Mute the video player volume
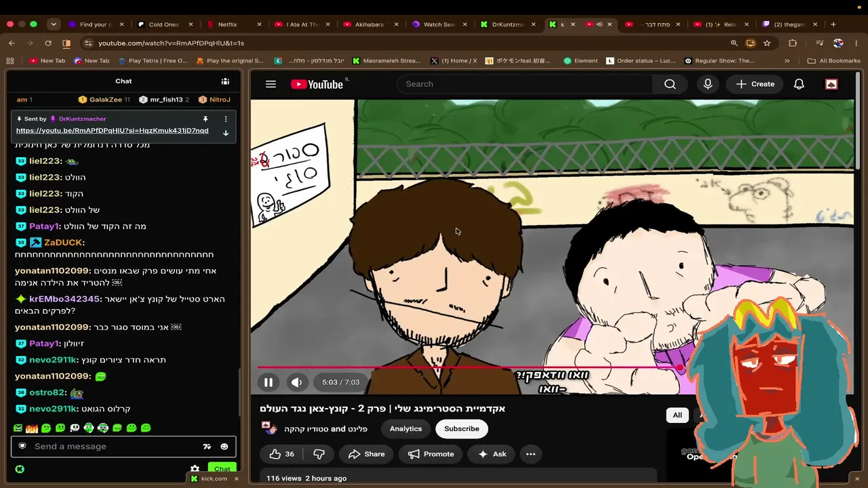The height and width of the screenshot is (488, 868). point(296,382)
